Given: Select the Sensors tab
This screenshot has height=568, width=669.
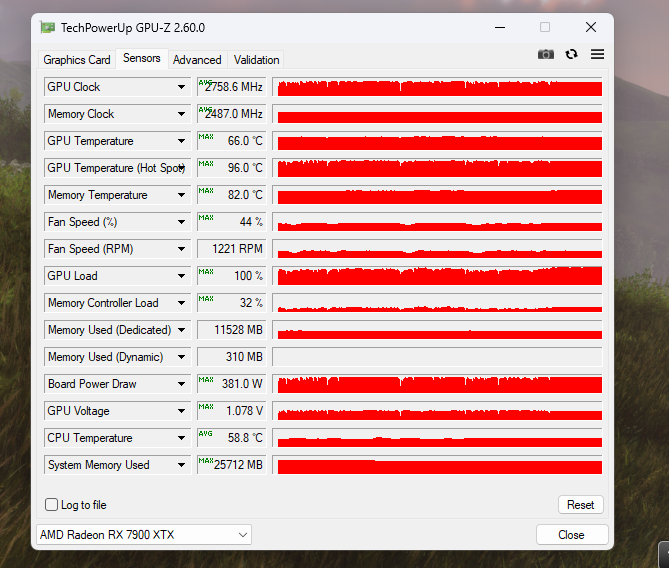Looking at the screenshot, I should coord(142,58).
